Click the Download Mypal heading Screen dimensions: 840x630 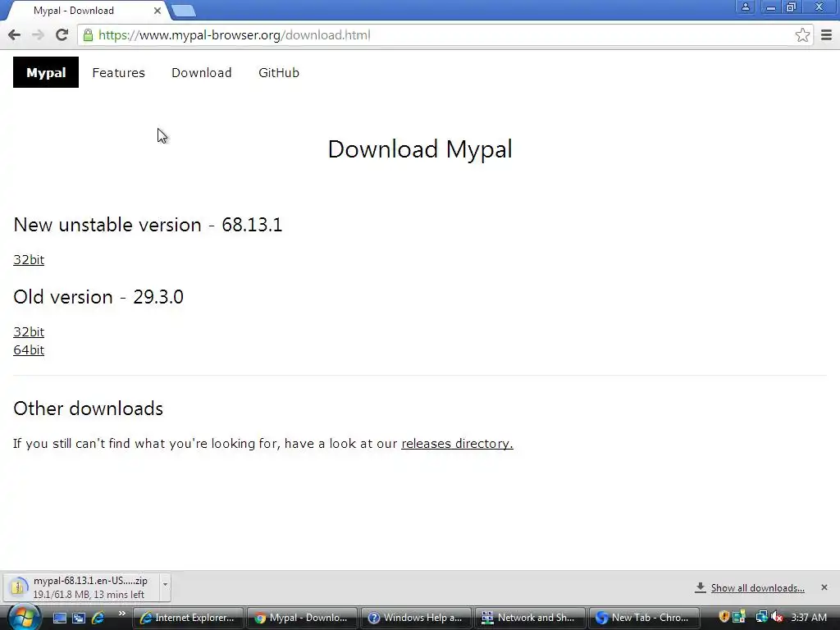[420, 149]
